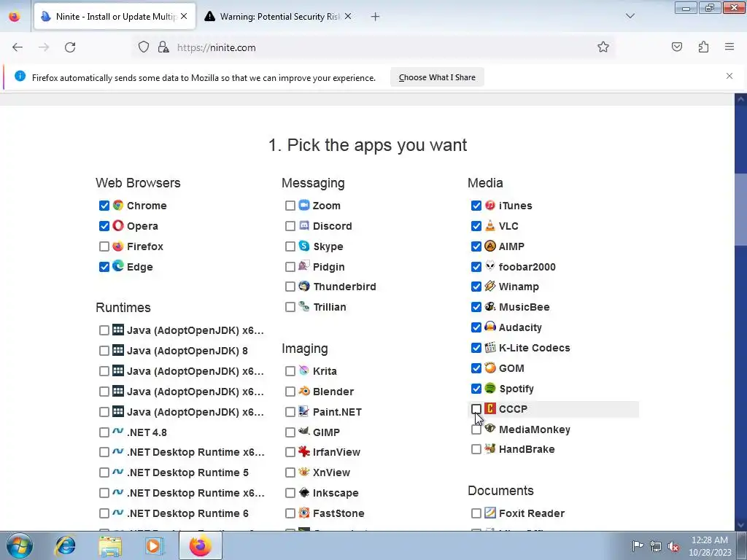
Task: Check the Trillian checkbox
Action: coord(290,307)
